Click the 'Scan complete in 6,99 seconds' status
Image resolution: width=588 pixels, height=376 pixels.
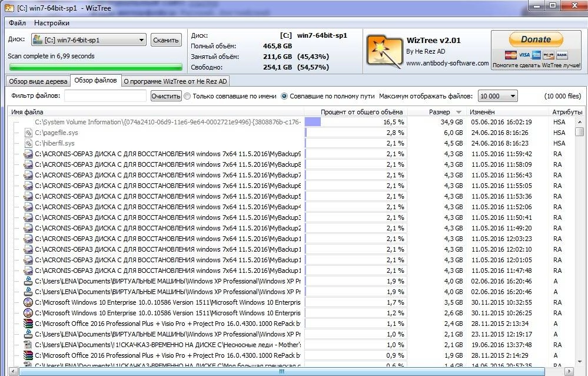[51, 56]
